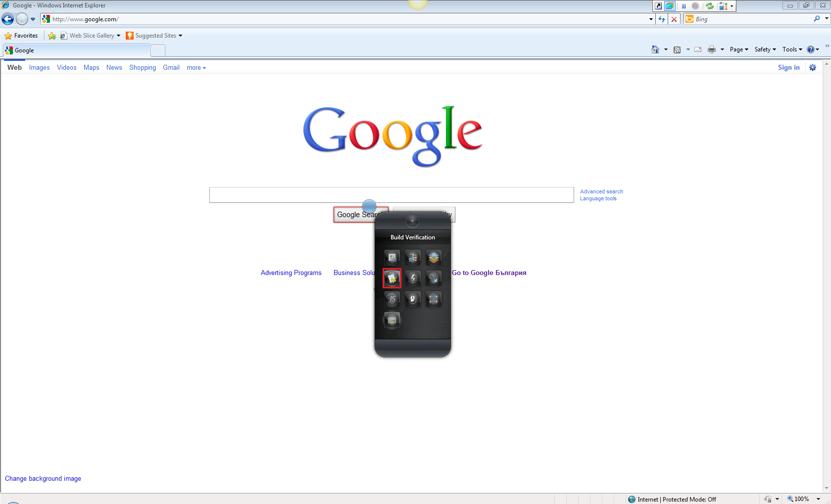Open the search provider dropdown arrow
The image size is (831, 504).
click(x=827, y=19)
